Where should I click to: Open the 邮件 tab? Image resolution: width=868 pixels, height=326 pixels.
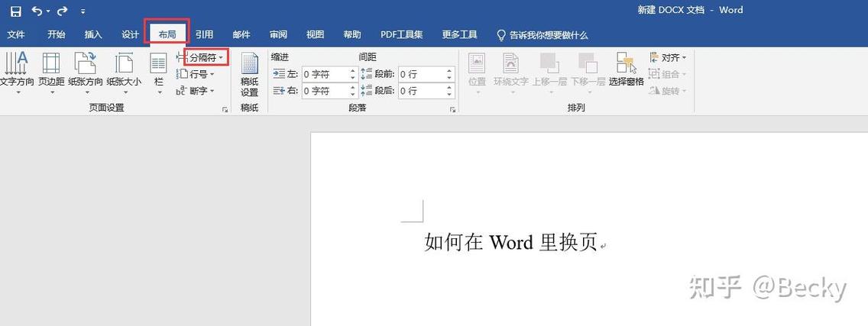241,34
